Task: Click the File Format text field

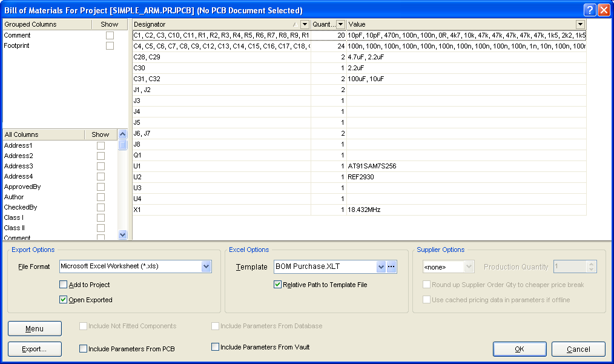Action: [130, 266]
